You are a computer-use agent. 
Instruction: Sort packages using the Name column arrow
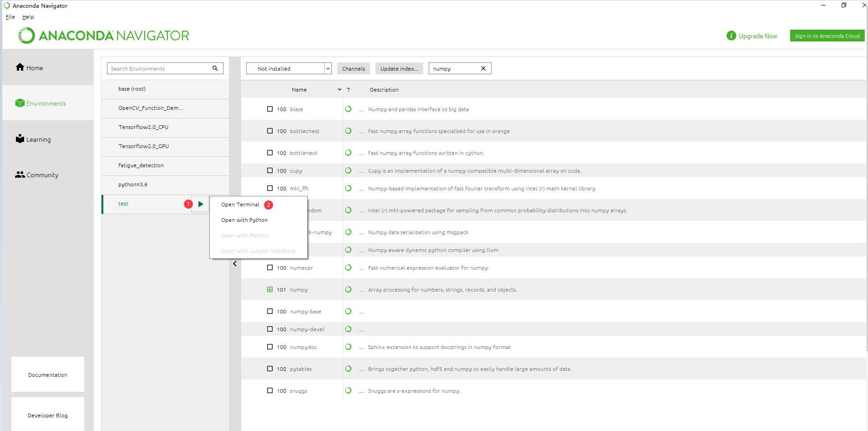(x=340, y=89)
